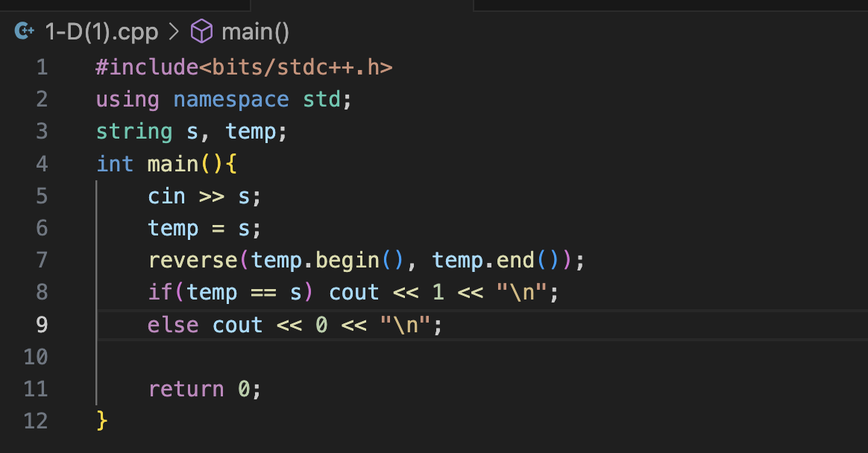The image size is (868, 453).
Task: Click 'temp = s;' assignment on line 6
Action: click(x=204, y=229)
